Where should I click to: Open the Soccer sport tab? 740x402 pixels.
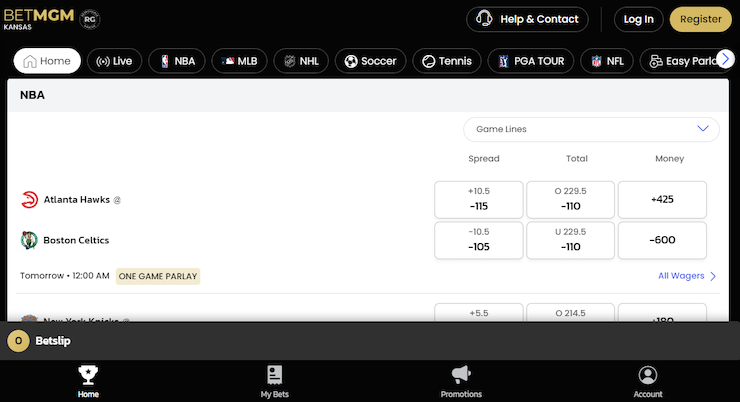point(370,61)
